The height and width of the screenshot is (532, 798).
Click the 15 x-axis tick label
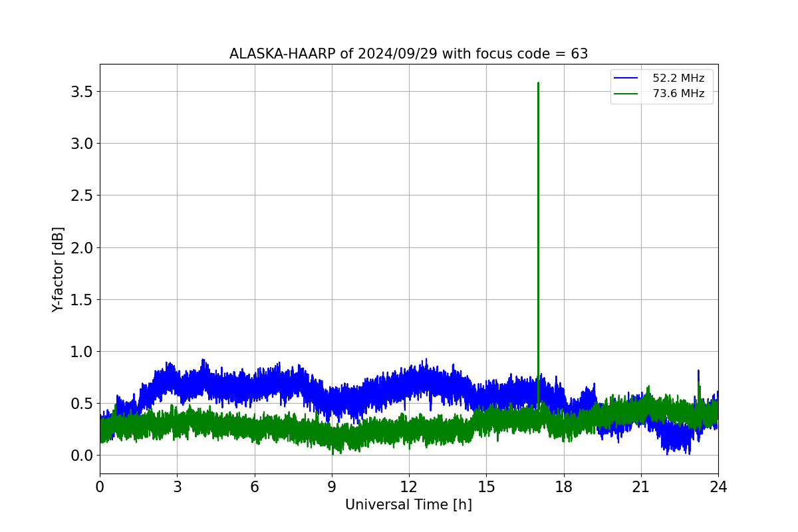coord(486,487)
